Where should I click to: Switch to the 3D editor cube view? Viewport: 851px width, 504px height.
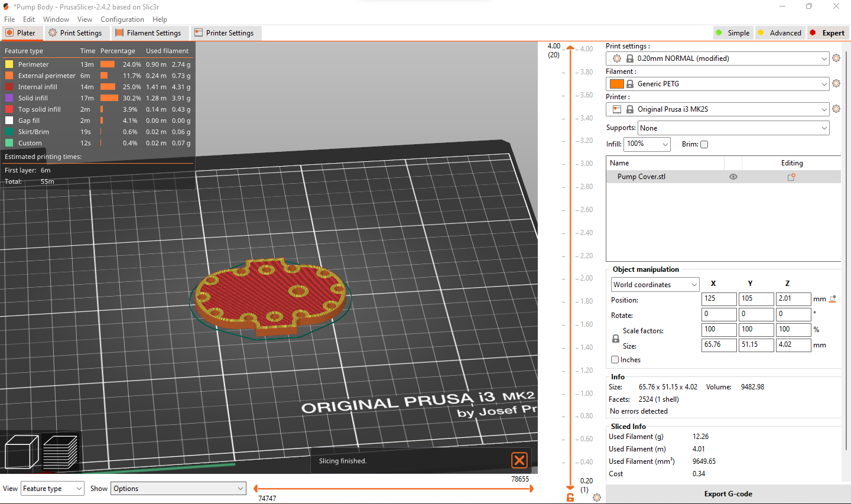(22, 452)
